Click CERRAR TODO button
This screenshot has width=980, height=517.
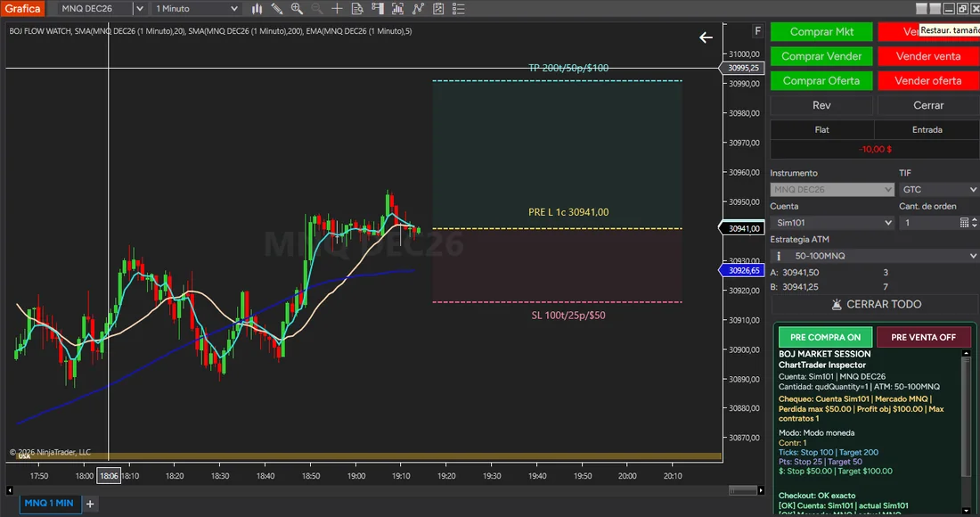click(x=875, y=305)
